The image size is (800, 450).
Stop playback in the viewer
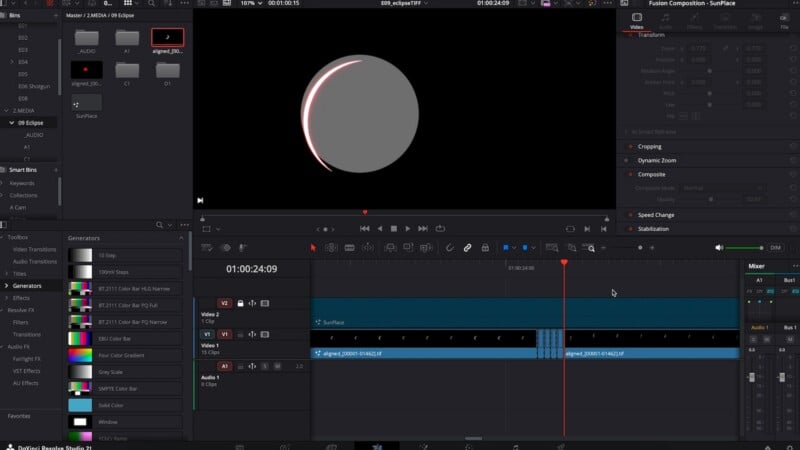[393, 229]
